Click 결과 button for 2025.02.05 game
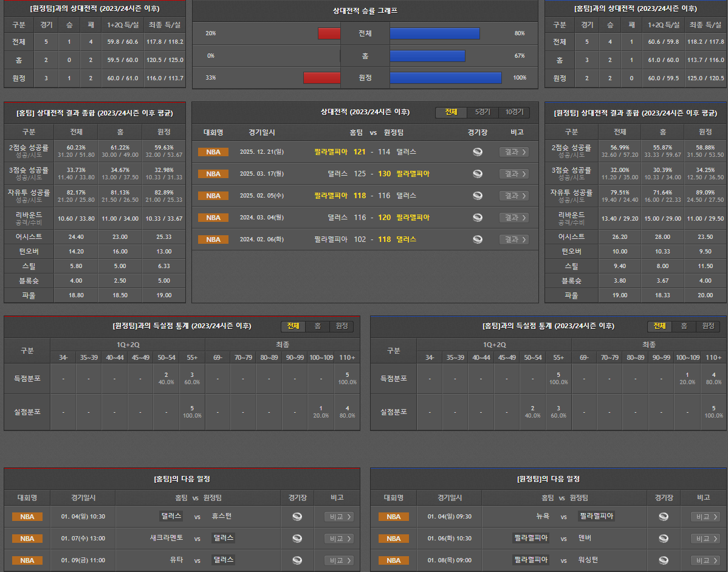The width and height of the screenshot is (728, 572). coord(513,196)
